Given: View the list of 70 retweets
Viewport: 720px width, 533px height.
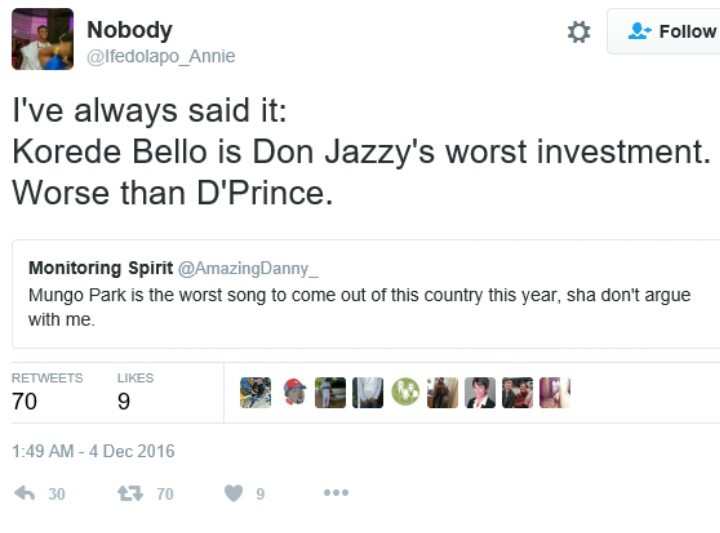Looking at the screenshot, I should point(47,392).
